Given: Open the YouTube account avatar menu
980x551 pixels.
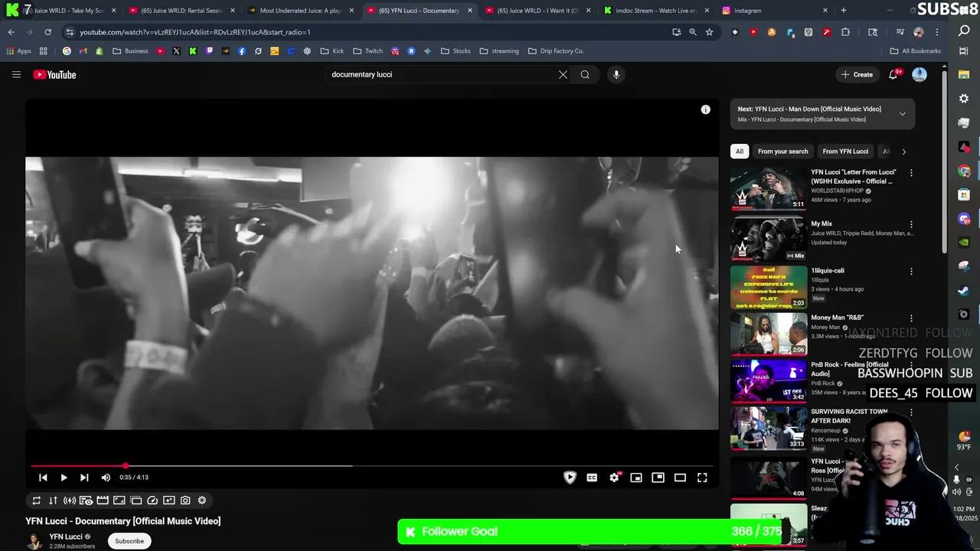Looking at the screenshot, I should click(920, 74).
